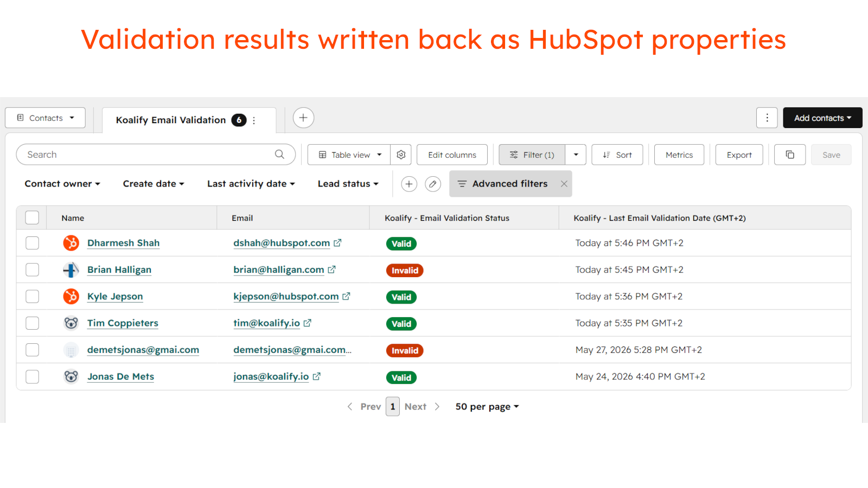Click Kyle Jepson's HubSpot avatar icon

(71, 296)
